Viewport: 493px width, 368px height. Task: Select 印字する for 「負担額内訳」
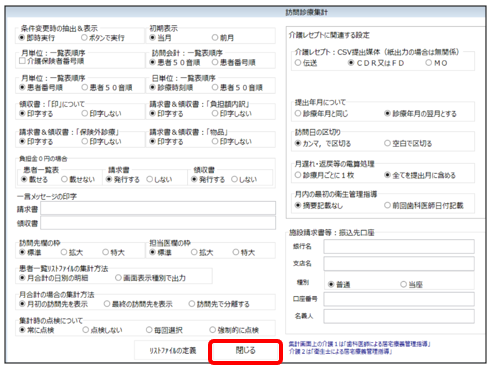[x=153, y=114]
